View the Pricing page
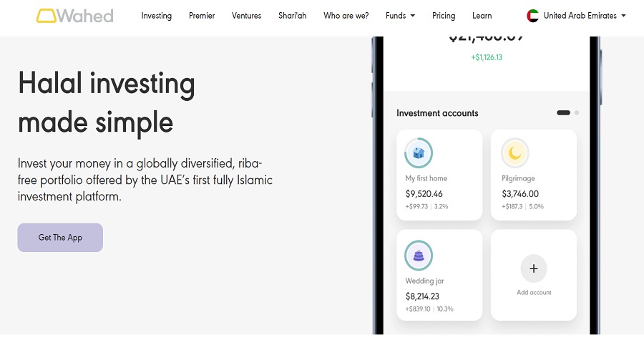Viewport: 644px width, 358px height. coord(444,16)
